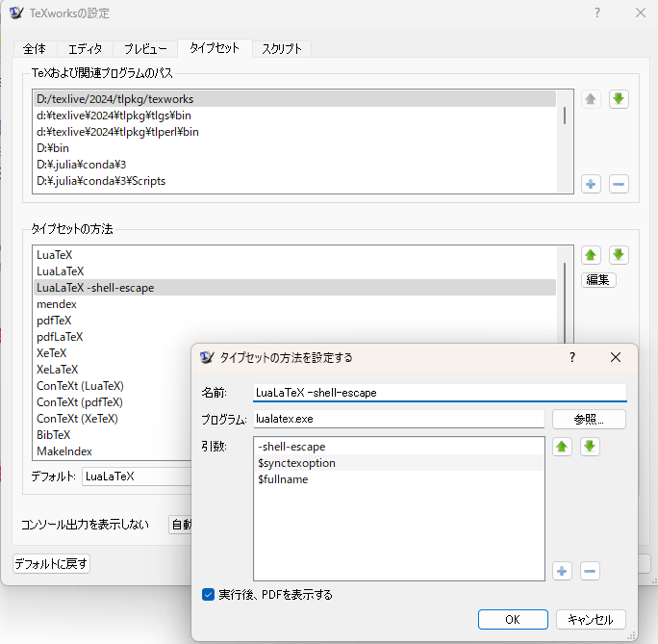The width and height of the screenshot is (658, 644).
Task: Select path d:¥texlive¥2024¥tlpkg¥tlgs¥bin
Action: [x=294, y=116]
